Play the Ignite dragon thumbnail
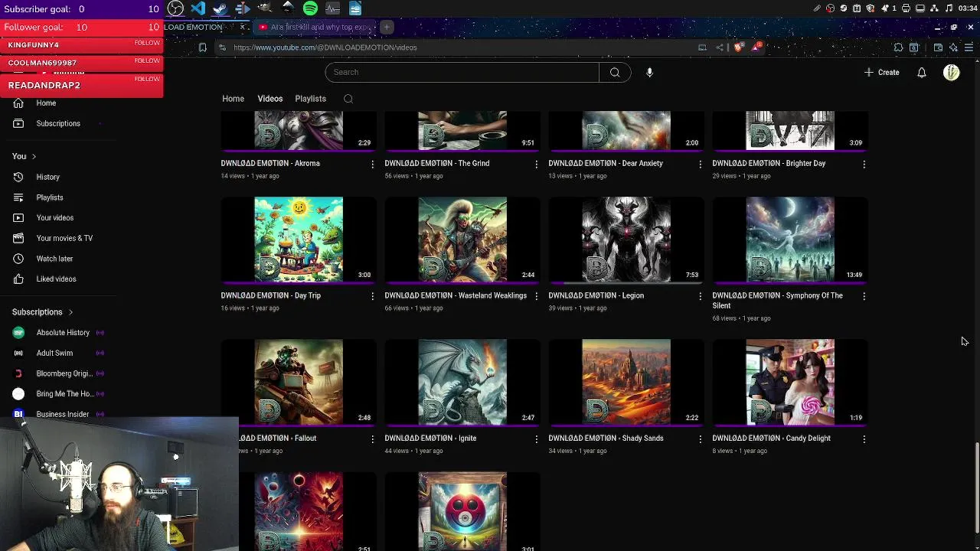The image size is (980, 551). (462, 383)
